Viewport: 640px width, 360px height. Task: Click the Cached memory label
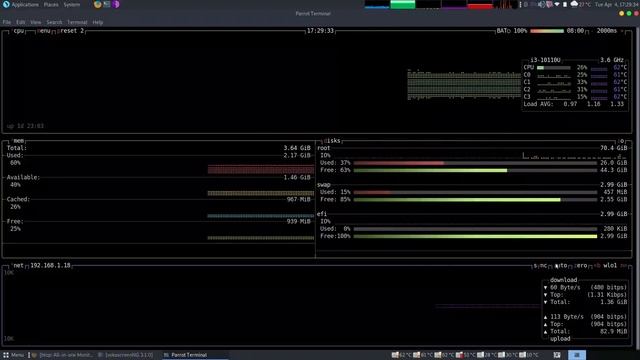[x=18, y=199]
